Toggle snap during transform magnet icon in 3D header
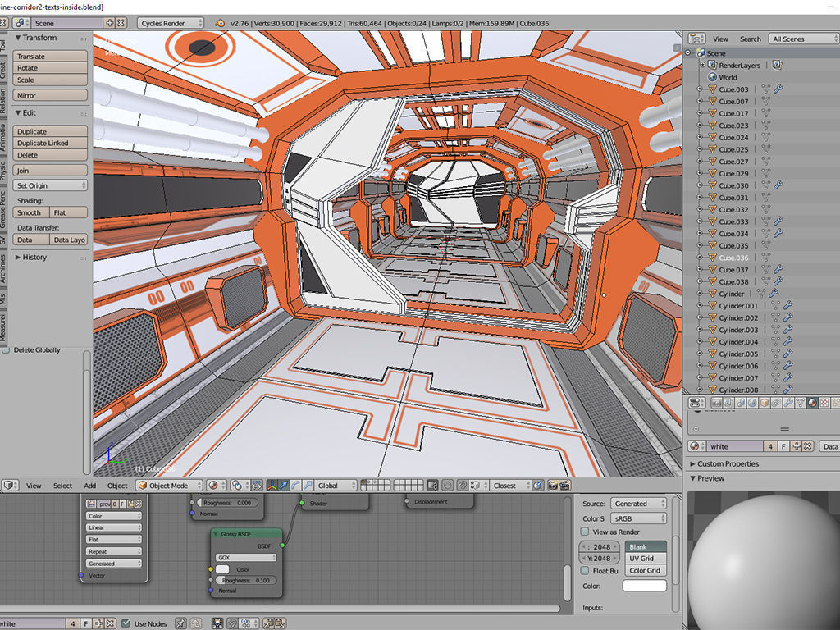Image resolution: width=840 pixels, height=630 pixels. click(462, 486)
